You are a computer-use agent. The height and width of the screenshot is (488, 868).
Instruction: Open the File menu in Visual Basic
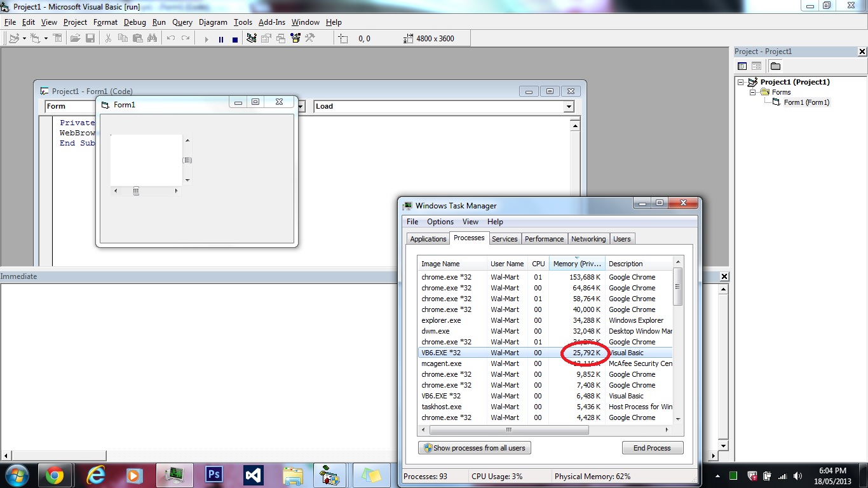pos(10,22)
